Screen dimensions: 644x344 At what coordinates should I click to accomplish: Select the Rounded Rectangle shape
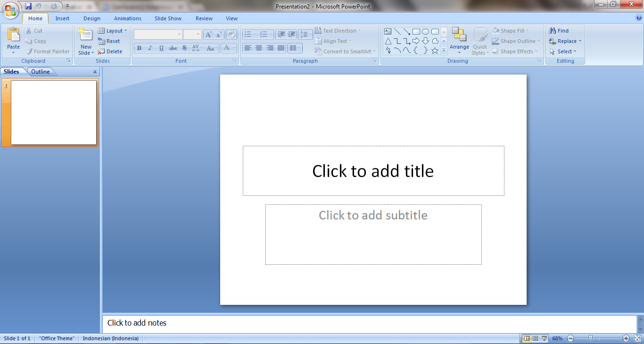pos(435,32)
